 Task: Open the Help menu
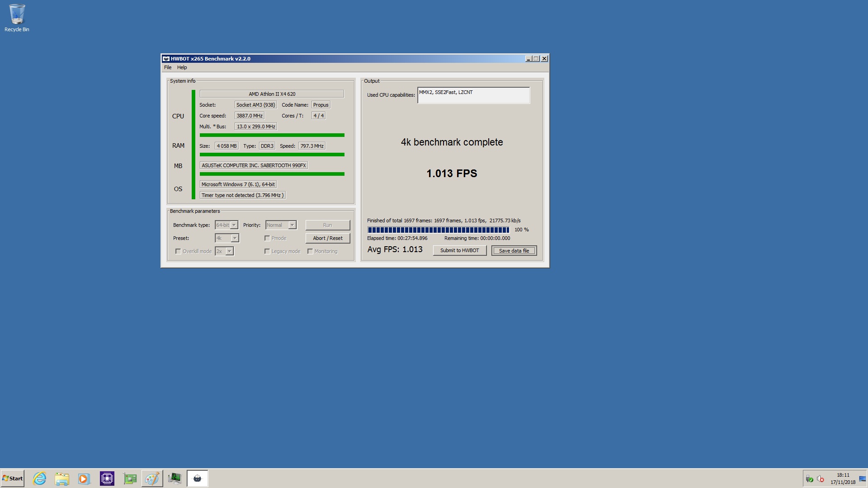182,67
